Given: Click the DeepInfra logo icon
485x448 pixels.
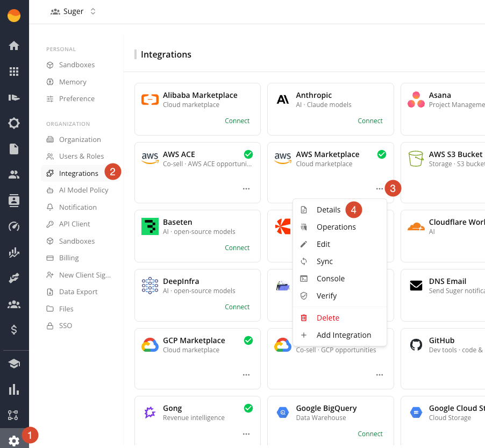Looking at the screenshot, I should (x=150, y=285).
